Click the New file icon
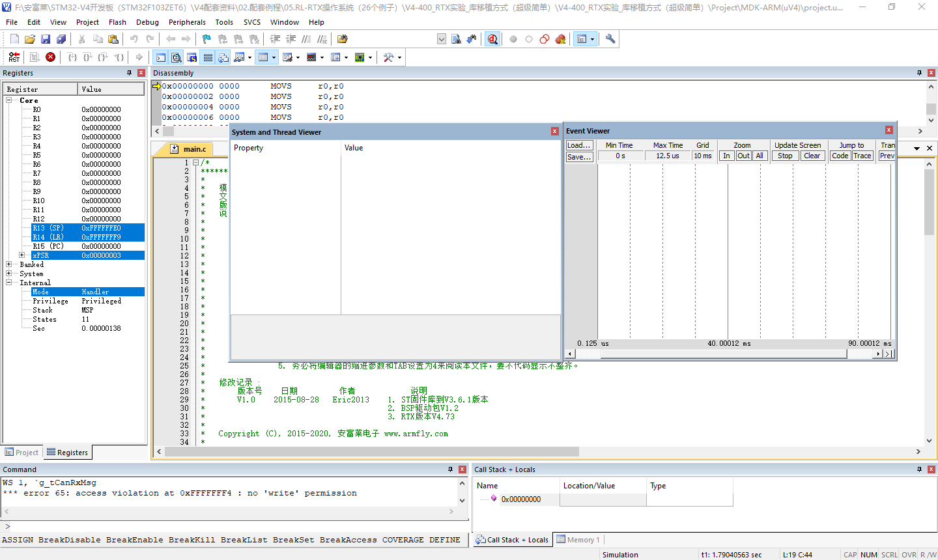The height and width of the screenshot is (560, 938). point(14,39)
